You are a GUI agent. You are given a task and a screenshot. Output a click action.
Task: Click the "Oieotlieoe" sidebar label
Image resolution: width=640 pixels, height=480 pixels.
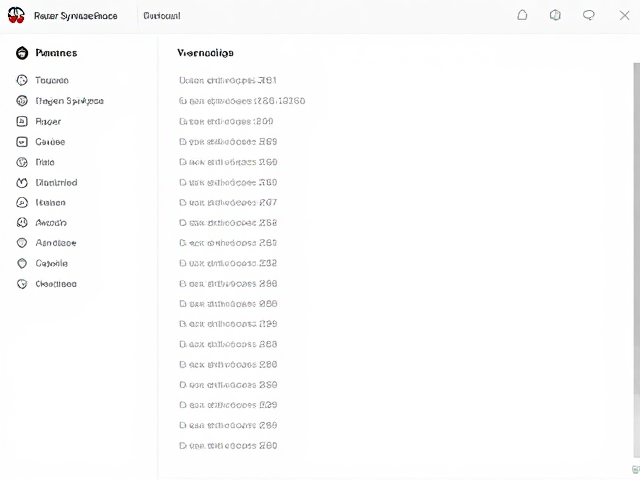click(56, 284)
